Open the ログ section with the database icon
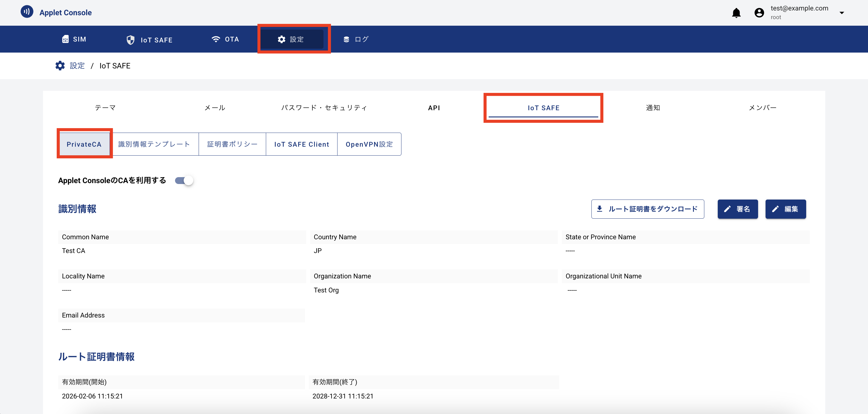Screen dimensions: 868x414 [x=356, y=39]
